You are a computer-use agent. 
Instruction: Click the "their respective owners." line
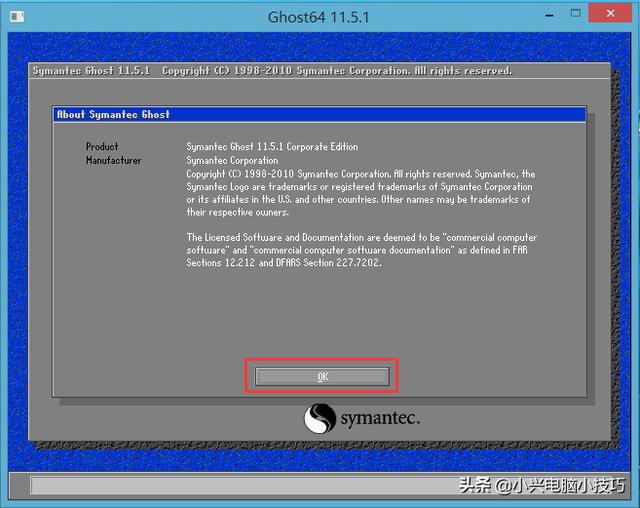238,212
